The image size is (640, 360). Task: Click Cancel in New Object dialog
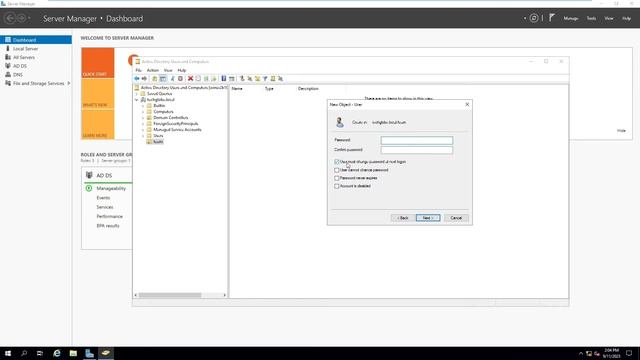coord(456,218)
